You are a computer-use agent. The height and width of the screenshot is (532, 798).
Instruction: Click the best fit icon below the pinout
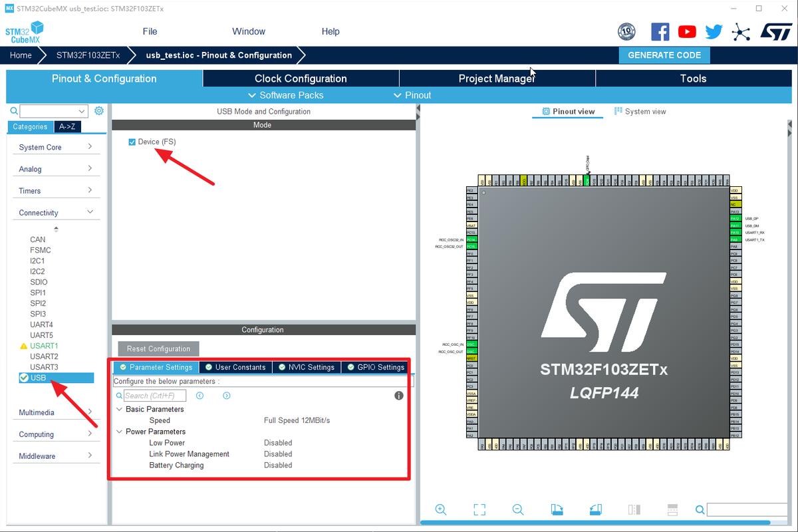click(479, 509)
